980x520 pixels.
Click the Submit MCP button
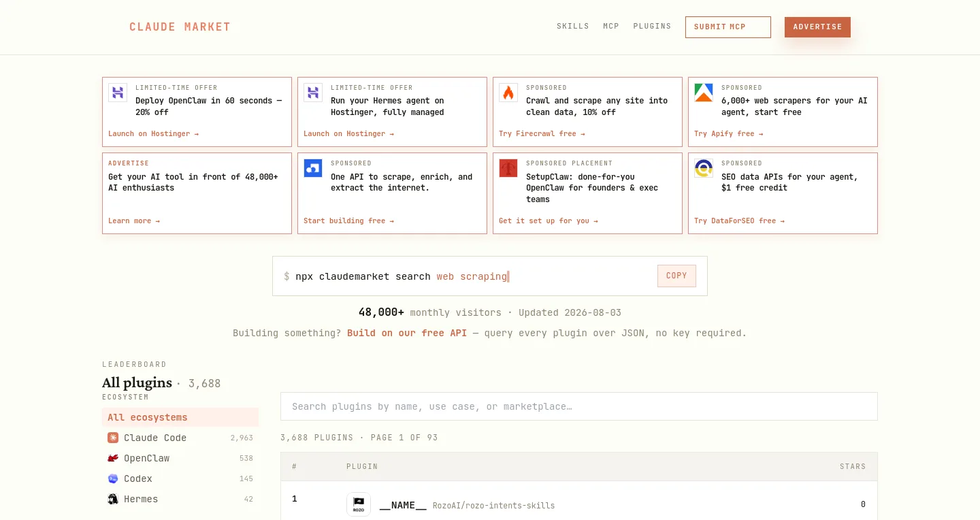point(728,27)
